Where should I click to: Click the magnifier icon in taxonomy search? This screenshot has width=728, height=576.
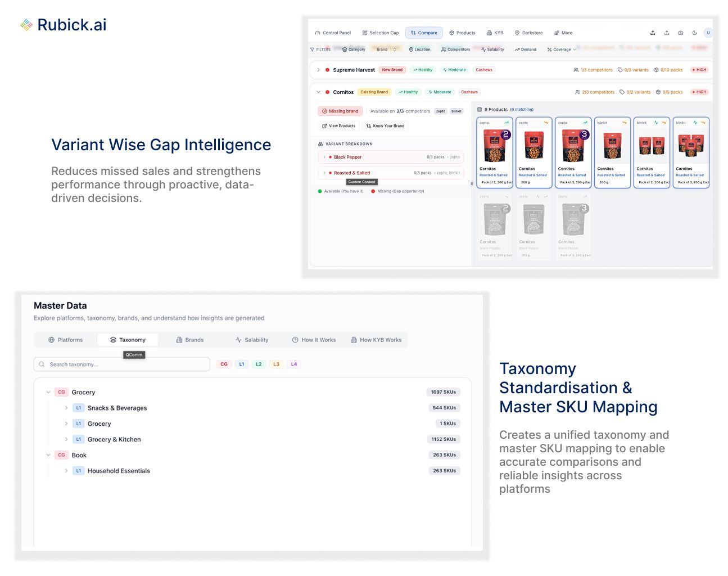(x=42, y=364)
